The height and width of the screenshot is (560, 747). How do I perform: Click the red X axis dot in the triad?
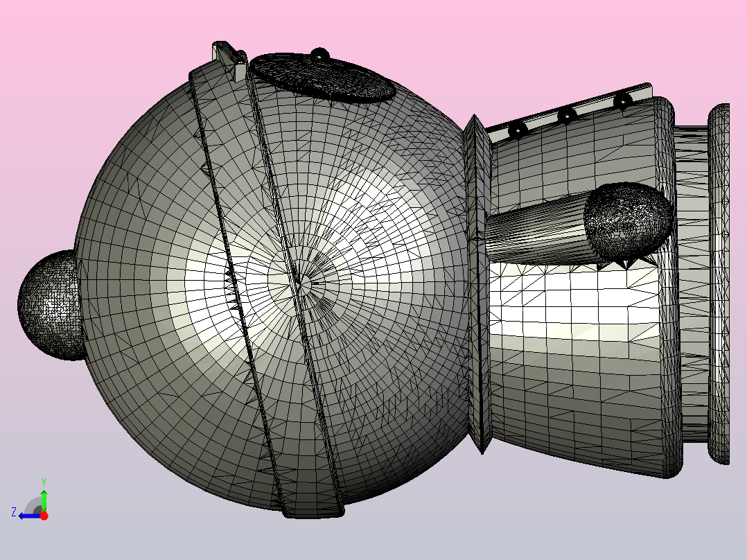(44, 516)
